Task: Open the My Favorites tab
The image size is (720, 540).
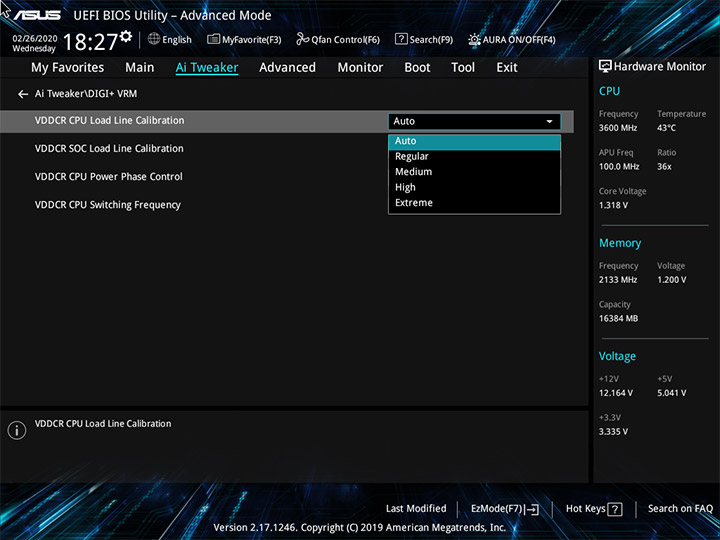Action: [x=68, y=68]
